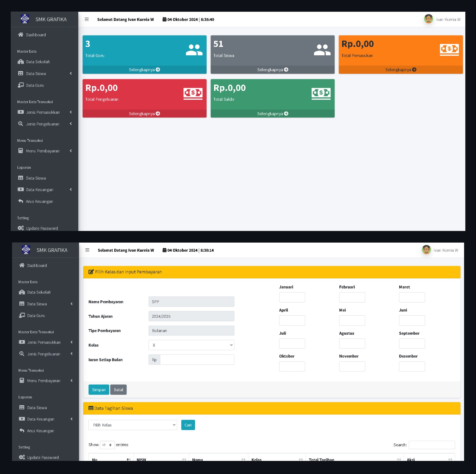Click Ivan Kurnia W username in top header
The width and height of the screenshot is (476, 474).
click(448, 19)
